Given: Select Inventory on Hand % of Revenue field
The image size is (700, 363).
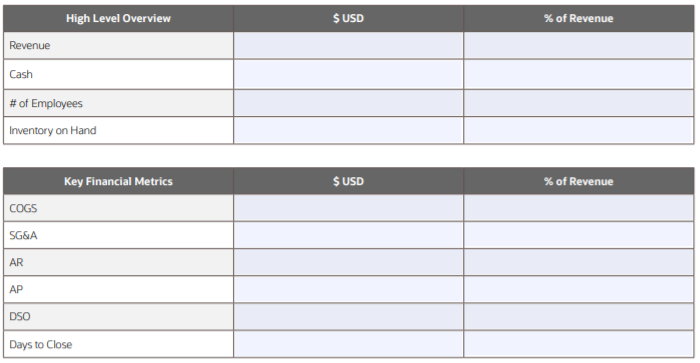Looking at the screenshot, I should pos(579,130).
